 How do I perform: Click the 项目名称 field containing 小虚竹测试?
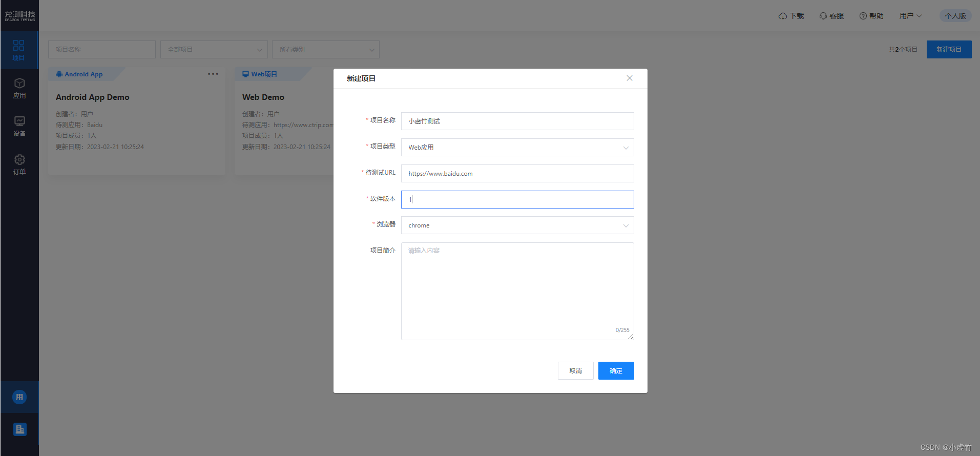[517, 121]
